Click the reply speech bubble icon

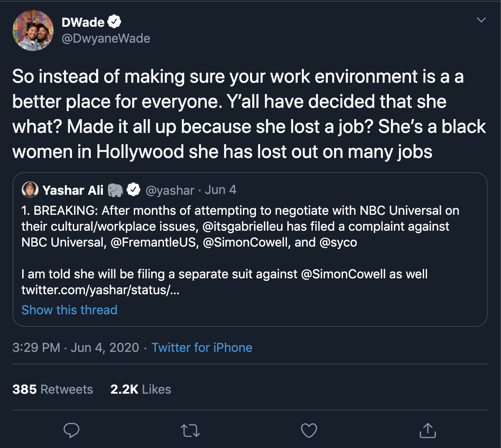click(72, 430)
